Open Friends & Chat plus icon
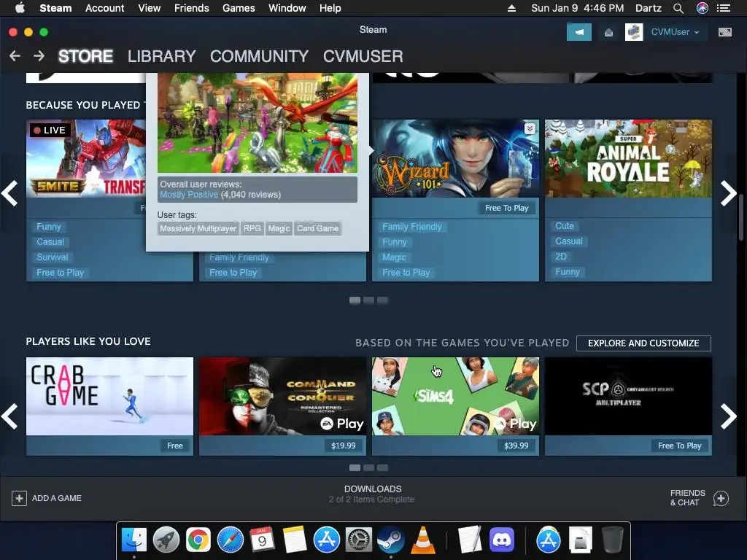Image resolution: width=747 pixels, height=560 pixels. [721, 498]
